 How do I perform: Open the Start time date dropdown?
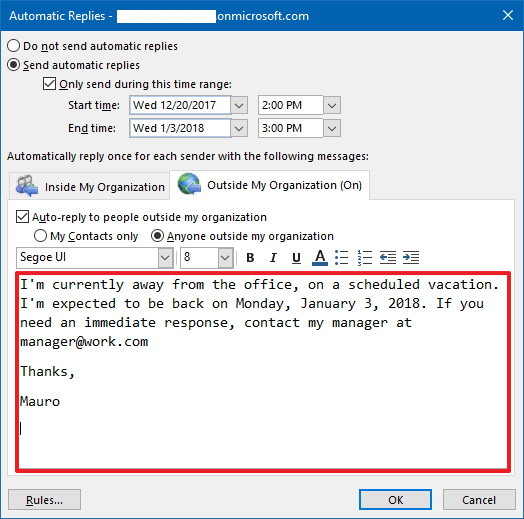coord(239,106)
